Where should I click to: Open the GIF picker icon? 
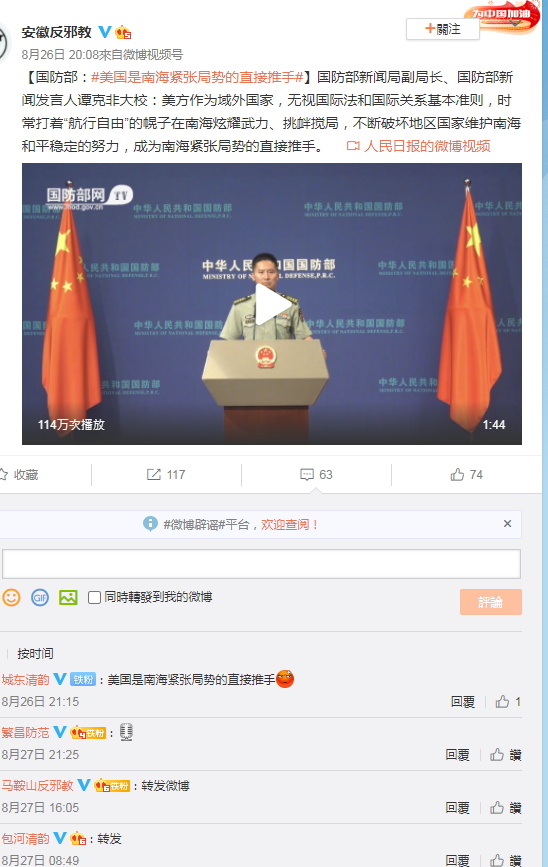click(40, 597)
